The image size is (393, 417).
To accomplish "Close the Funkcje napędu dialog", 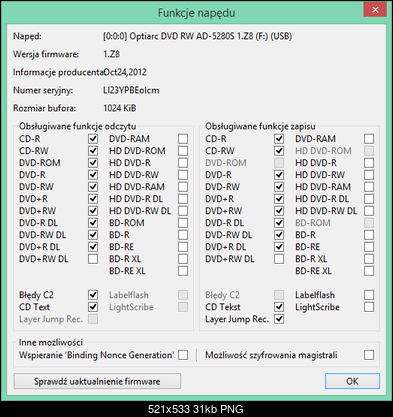I will [375, 10].
